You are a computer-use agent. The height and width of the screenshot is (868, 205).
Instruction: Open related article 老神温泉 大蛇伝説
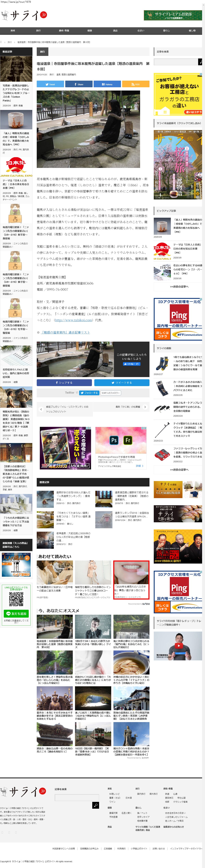click(73, 537)
